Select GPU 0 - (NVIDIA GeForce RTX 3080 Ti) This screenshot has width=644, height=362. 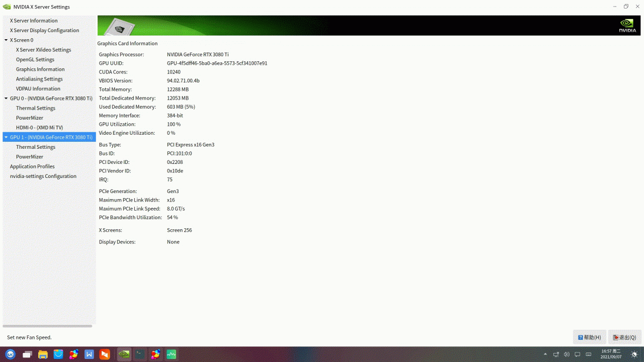51,99
